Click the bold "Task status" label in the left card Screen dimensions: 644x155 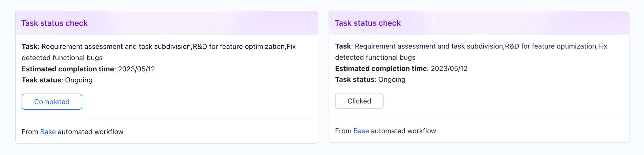pyautogui.click(x=41, y=80)
